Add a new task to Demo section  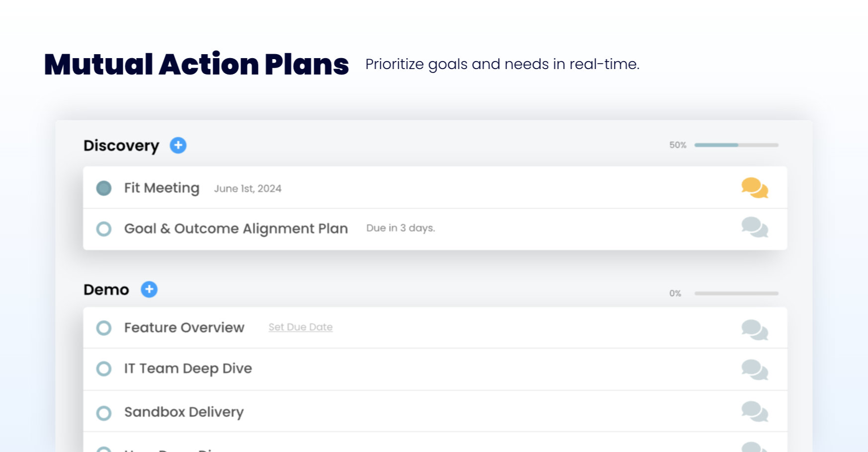[149, 289]
